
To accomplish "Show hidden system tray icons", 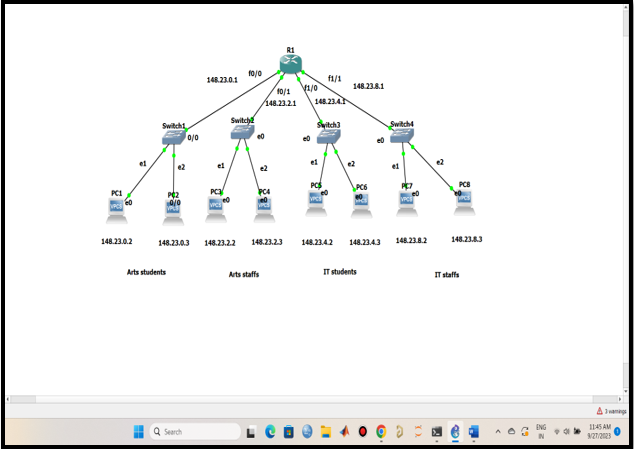I will pyautogui.click(x=498, y=432).
